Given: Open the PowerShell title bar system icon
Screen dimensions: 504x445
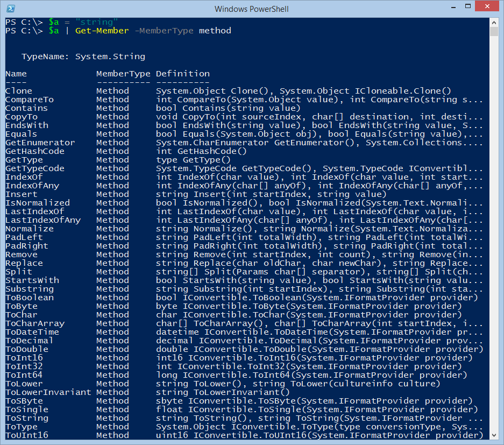Looking at the screenshot, I should [10, 9].
